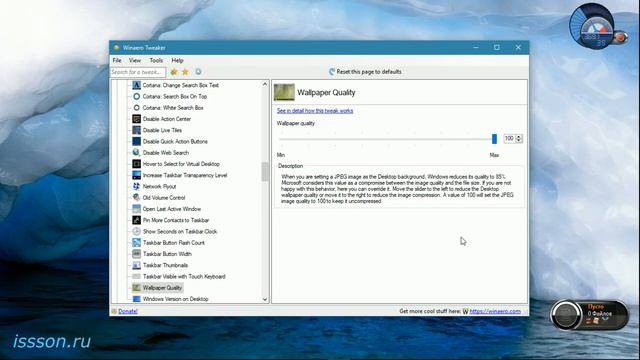This screenshot has width=640, height=360.
Task: Click the Increase Taskbar Transparency Level icon
Action: [136, 175]
